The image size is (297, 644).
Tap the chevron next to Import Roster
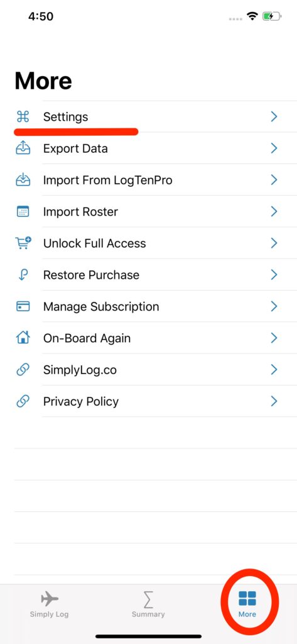pyautogui.click(x=274, y=211)
